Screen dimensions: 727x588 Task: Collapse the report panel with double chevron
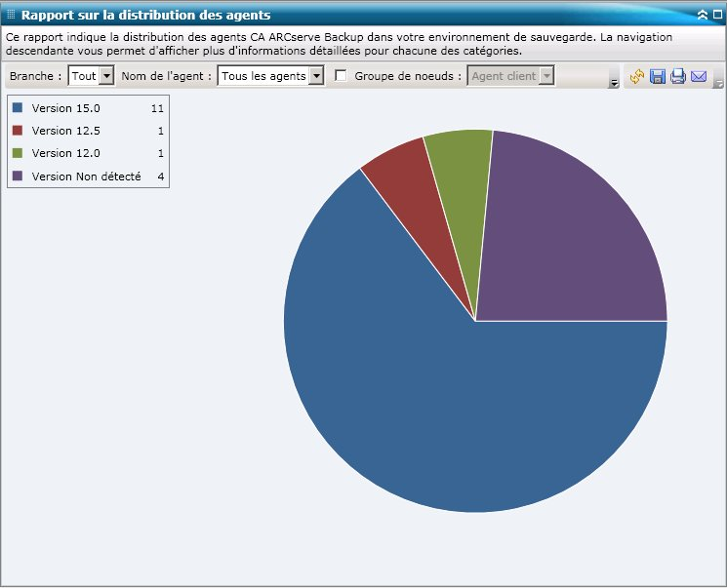[x=702, y=16]
